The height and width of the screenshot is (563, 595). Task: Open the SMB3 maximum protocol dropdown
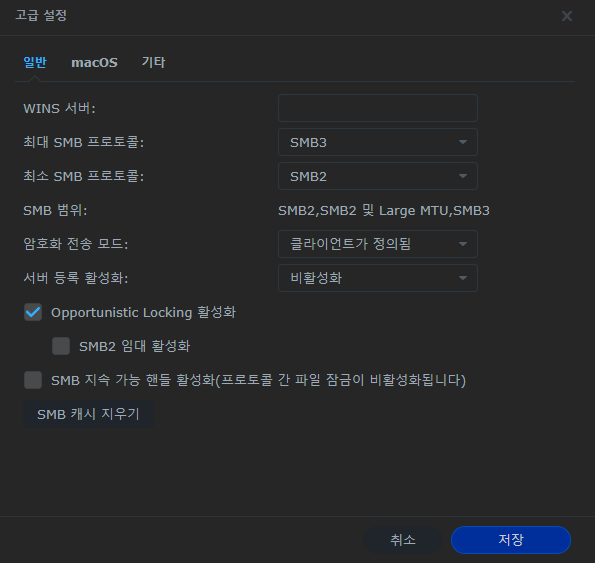pos(378,142)
